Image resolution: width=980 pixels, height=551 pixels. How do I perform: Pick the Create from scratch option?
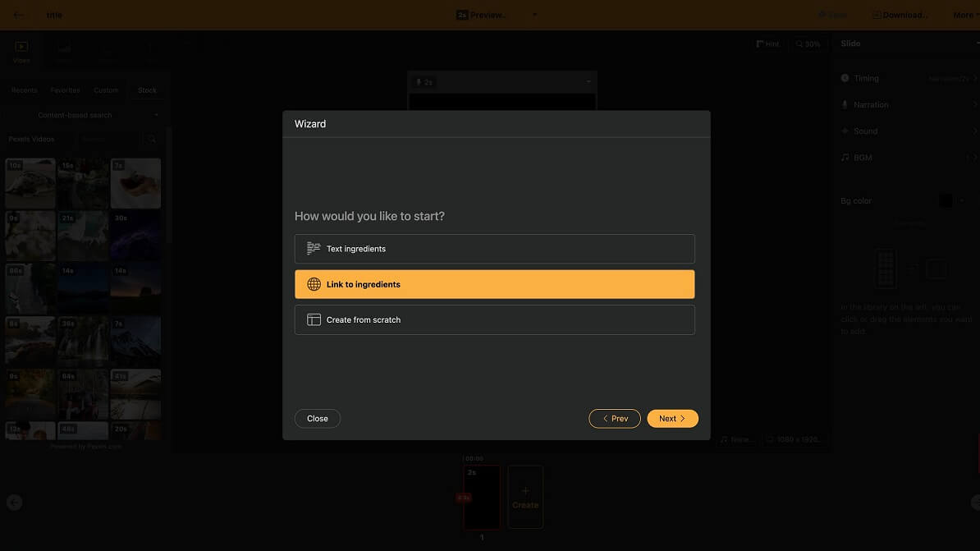point(494,320)
